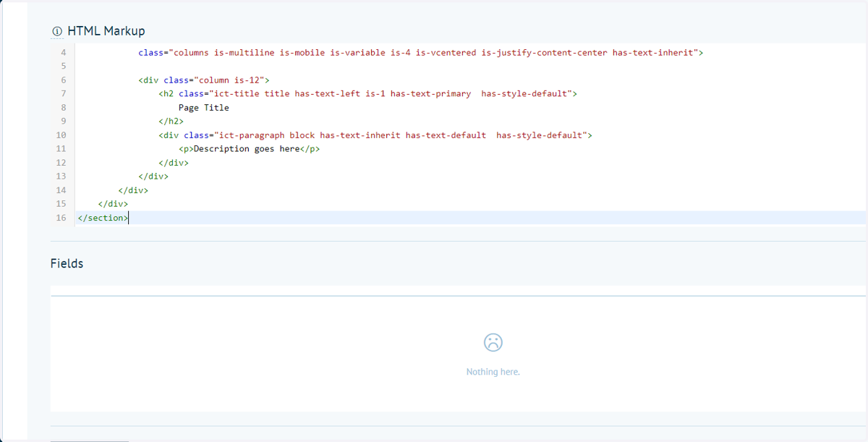
Task: Click the ict-paragraph div opening line
Action: coord(375,135)
